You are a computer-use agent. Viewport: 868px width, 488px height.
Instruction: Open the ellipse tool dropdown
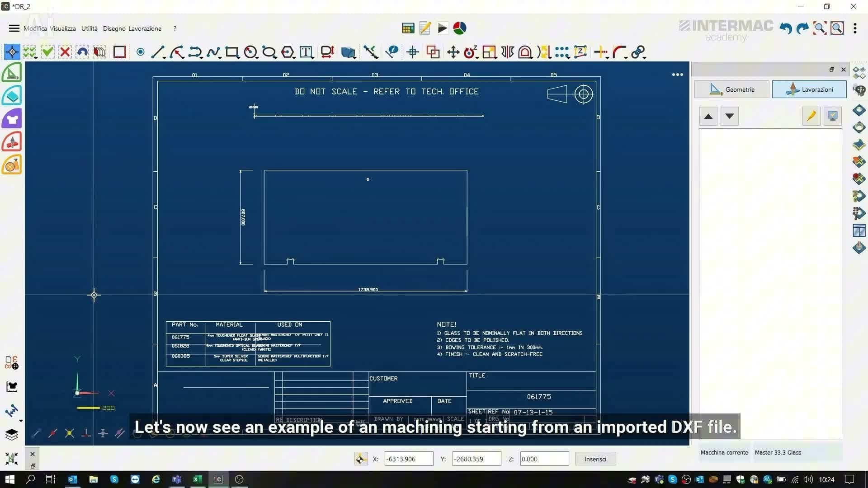point(269,52)
